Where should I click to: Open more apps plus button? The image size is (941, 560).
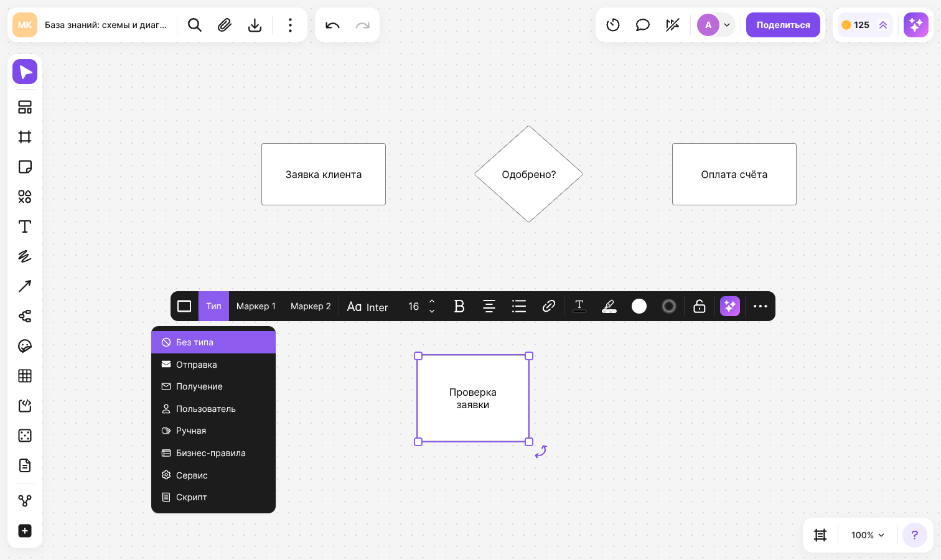pyautogui.click(x=25, y=531)
